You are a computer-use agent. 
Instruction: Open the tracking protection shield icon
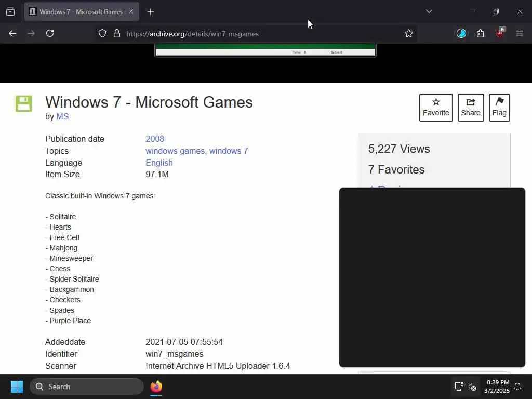pyautogui.click(x=102, y=34)
